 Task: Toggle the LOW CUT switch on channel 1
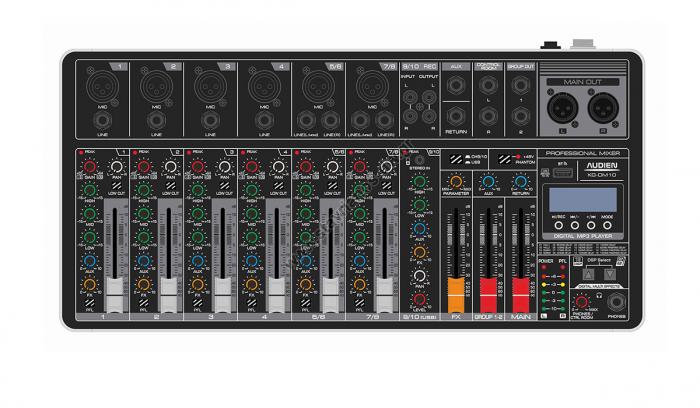pyautogui.click(x=118, y=186)
